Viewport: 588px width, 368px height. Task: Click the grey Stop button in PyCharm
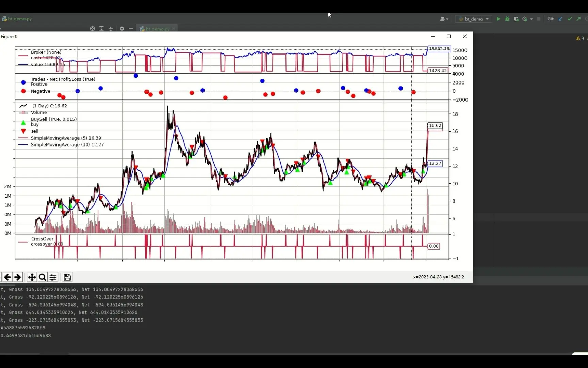tap(539, 19)
